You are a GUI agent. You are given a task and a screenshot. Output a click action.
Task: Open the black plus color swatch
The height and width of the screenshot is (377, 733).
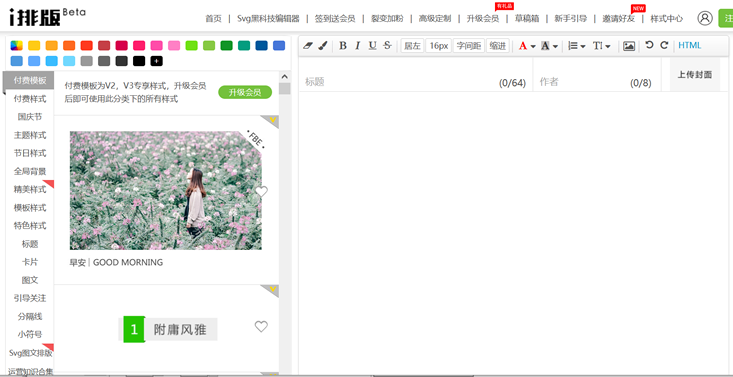pyautogui.click(x=157, y=61)
